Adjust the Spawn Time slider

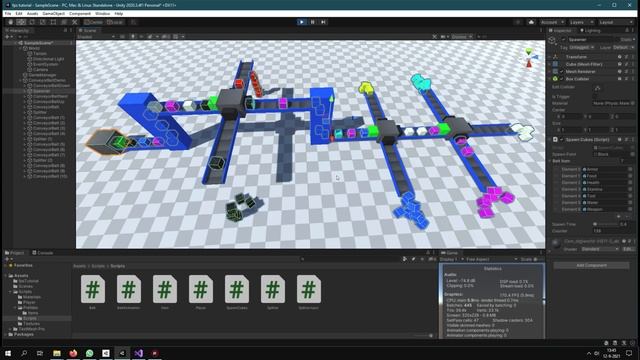pyautogui.click(x=606, y=224)
